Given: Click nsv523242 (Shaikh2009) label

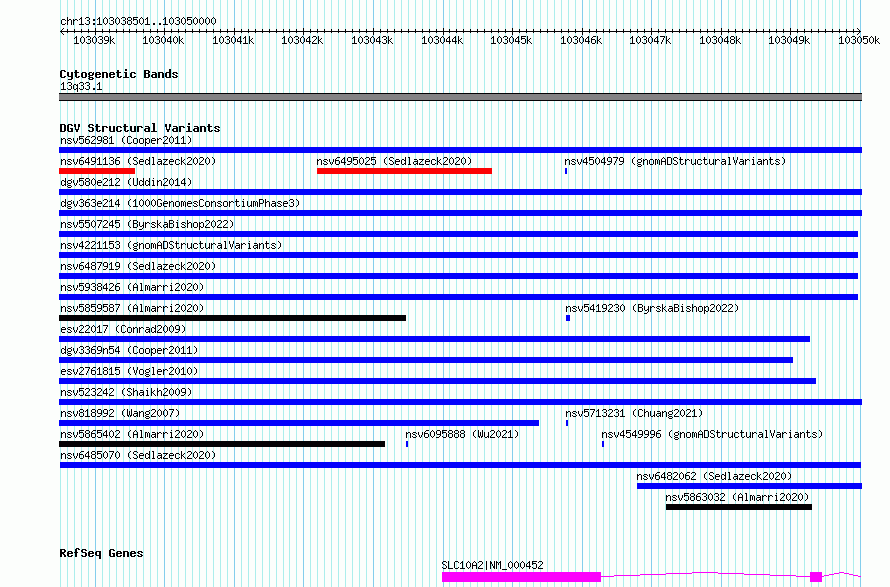Looking at the screenshot, I should tap(126, 392).
